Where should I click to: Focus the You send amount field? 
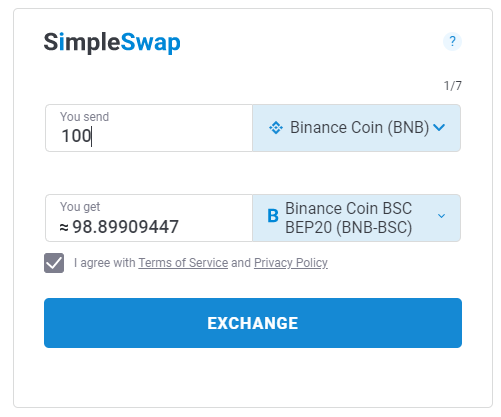[x=149, y=128]
